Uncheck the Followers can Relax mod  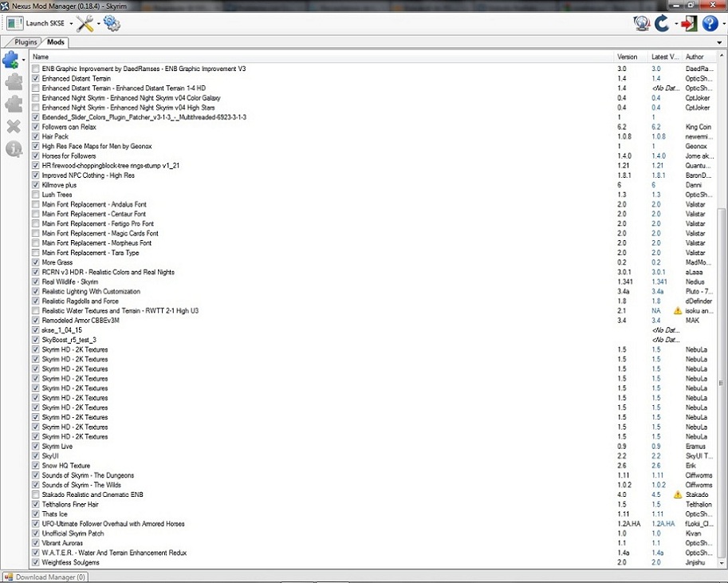point(36,127)
